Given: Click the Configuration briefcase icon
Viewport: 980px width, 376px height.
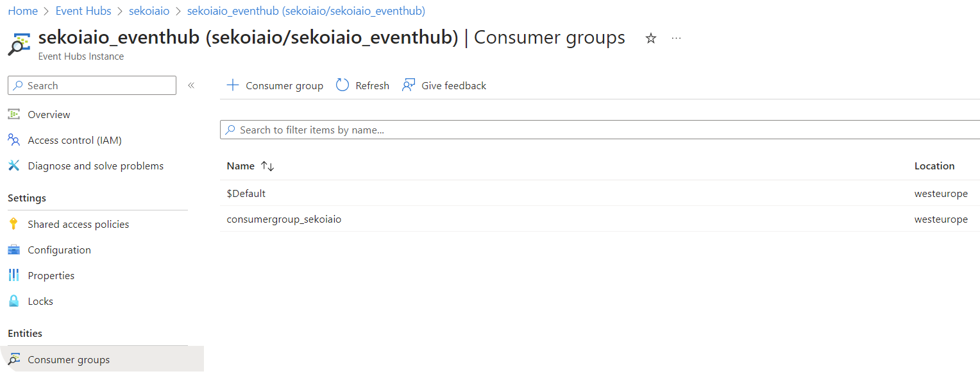Looking at the screenshot, I should click(x=13, y=250).
